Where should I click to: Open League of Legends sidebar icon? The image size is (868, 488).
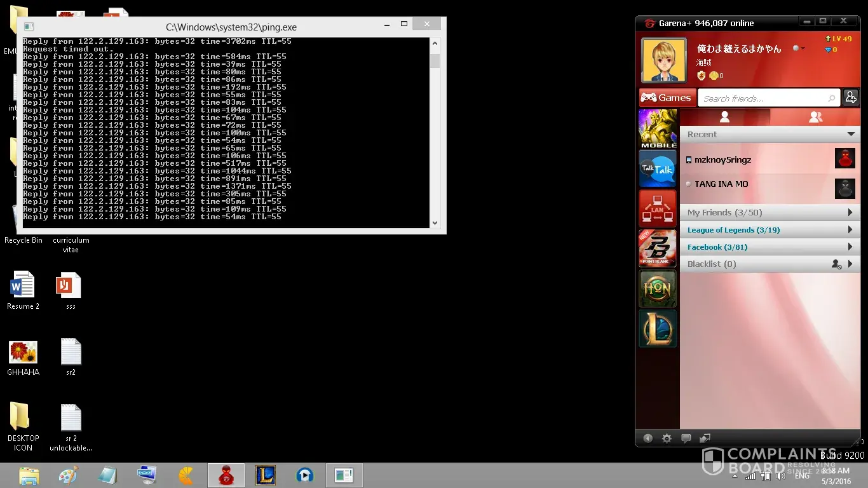pos(657,329)
